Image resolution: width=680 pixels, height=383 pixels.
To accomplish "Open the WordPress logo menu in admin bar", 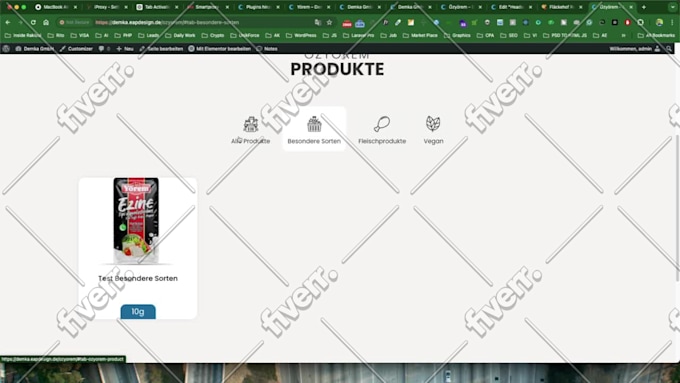I will 6,49.
